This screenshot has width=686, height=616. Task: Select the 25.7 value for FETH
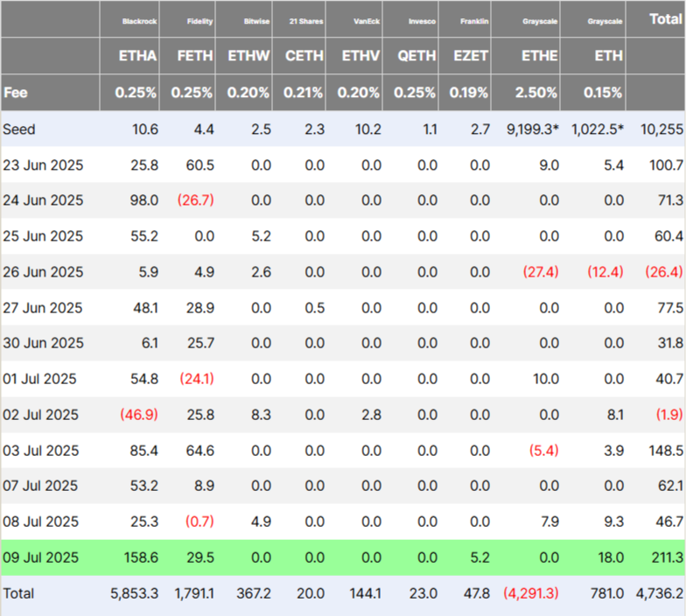pyautogui.click(x=201, y=343)
